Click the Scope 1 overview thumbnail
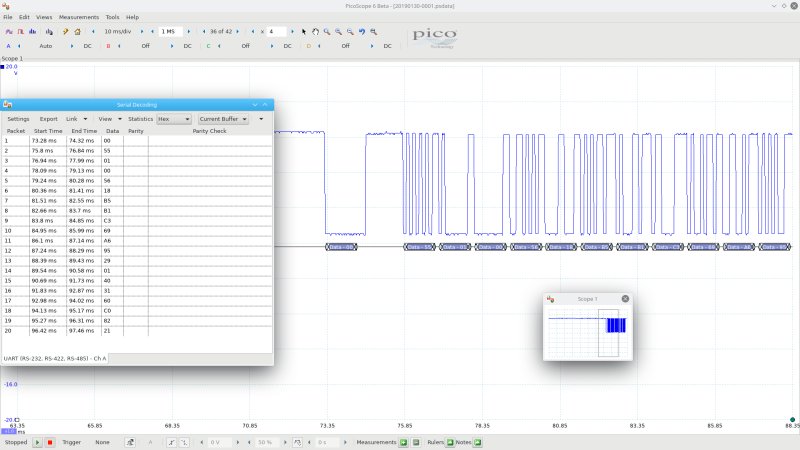The image size is (800, 450). 588,333
